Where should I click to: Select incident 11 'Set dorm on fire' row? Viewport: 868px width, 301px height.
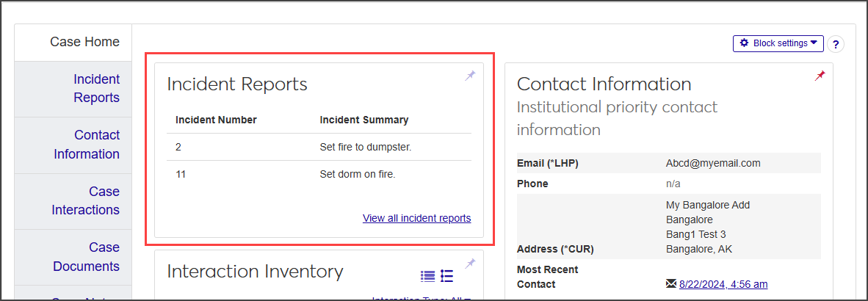click(319, 174)
